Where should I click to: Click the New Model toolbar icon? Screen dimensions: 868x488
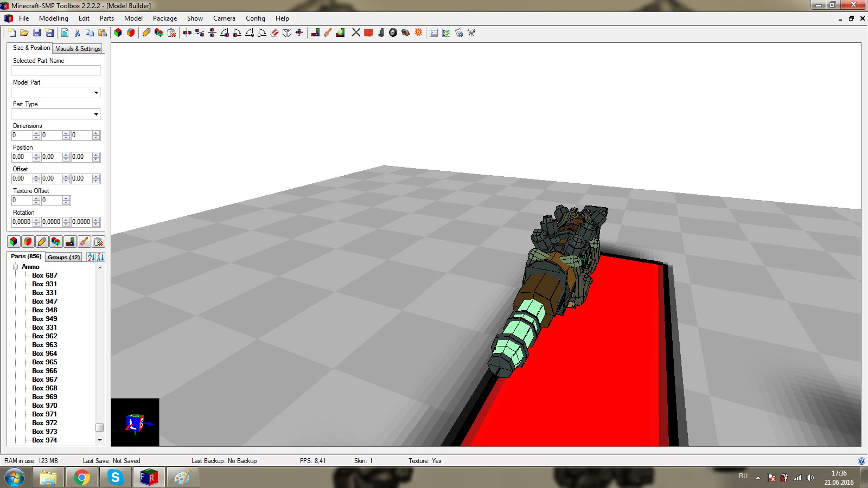tap(11, 33)
